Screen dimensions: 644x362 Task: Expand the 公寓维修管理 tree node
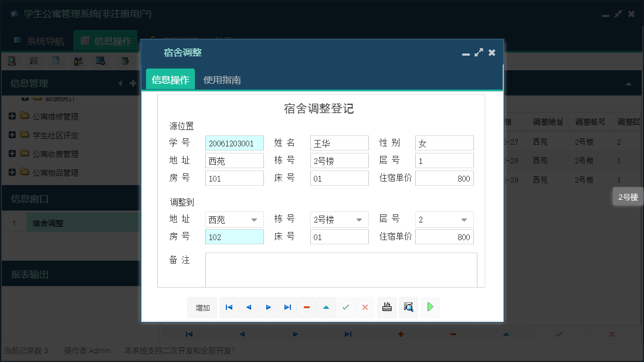[12, 116]
